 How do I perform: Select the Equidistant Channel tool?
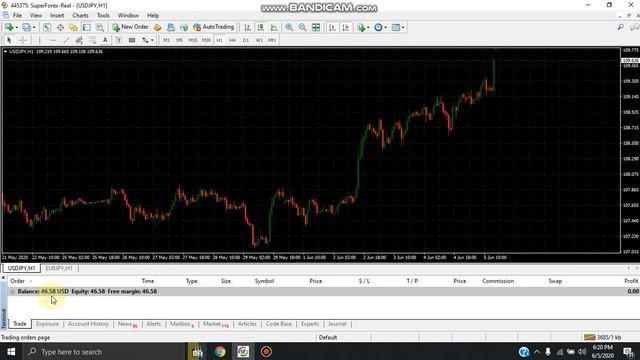[79, 40]
